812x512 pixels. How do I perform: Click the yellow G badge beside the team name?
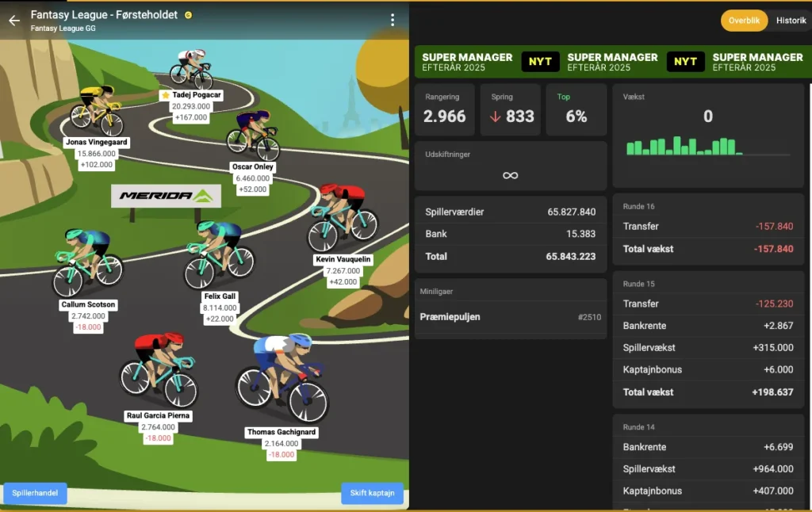[x=189, y=15]
